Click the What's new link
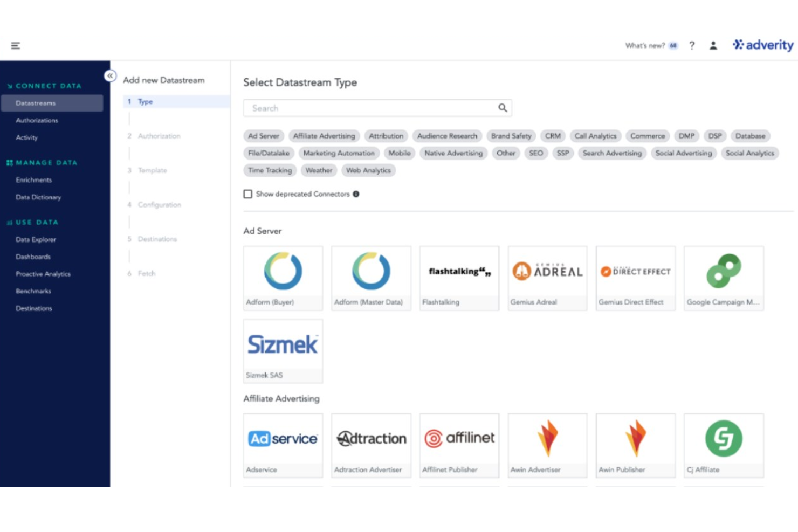 point(645,46)
